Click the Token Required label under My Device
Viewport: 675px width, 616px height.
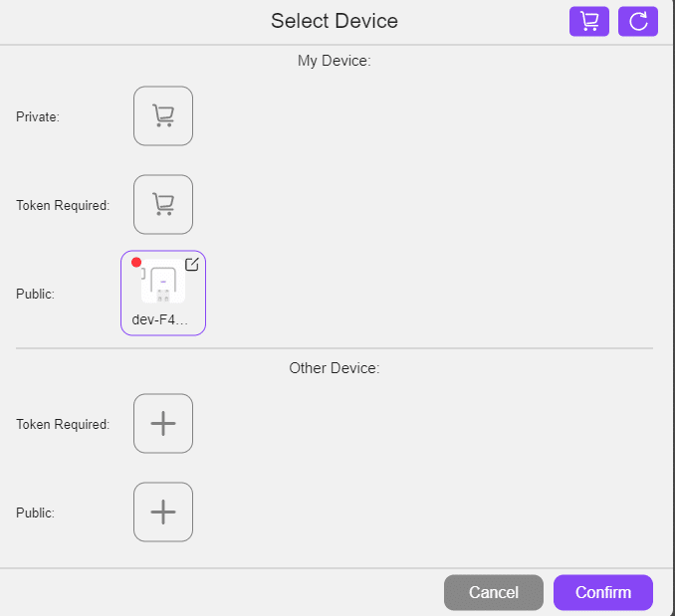tap(63, 206)
